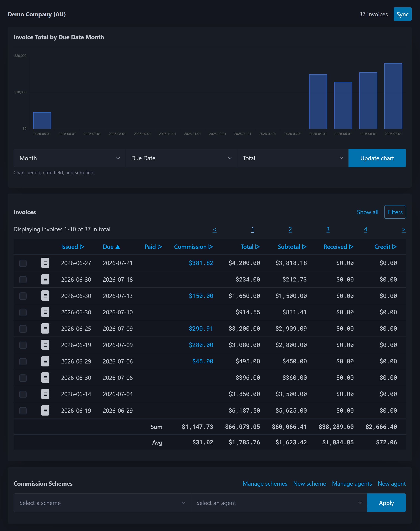Image resolution: width=420 pixels, height=531 pixels.
Task: Check the invoice issued 2026-06-29
Action: [x=23, y=362]
